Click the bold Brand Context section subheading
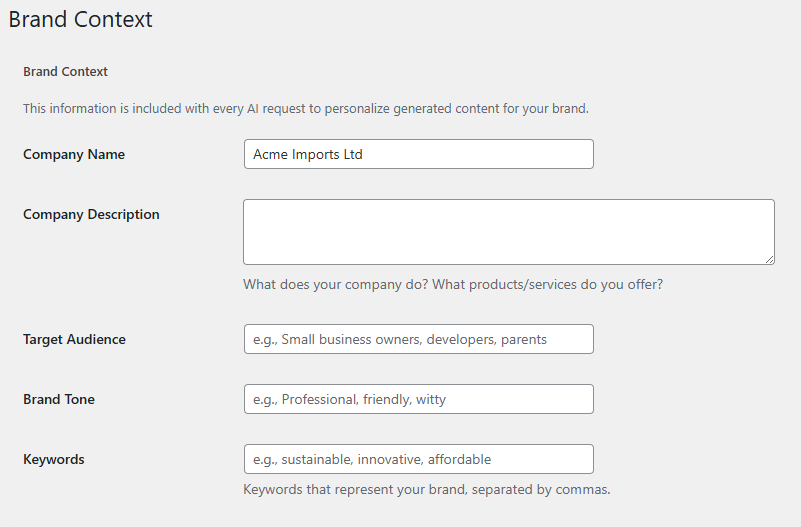801x527 pixels. 65,71
